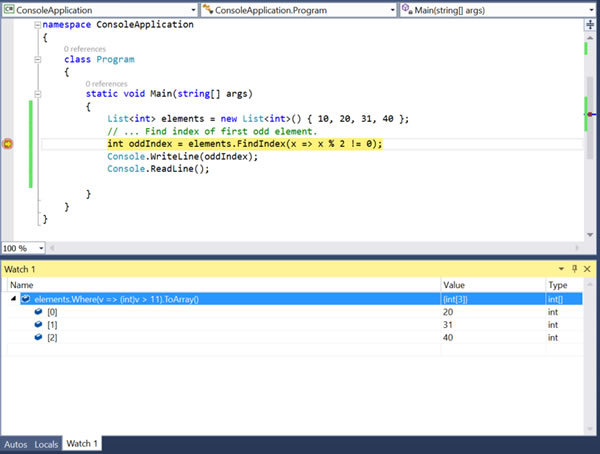The image size is (600, 454).
Task: Click the cube icon of the [1] watch item
Action: [x=38, y=324]
